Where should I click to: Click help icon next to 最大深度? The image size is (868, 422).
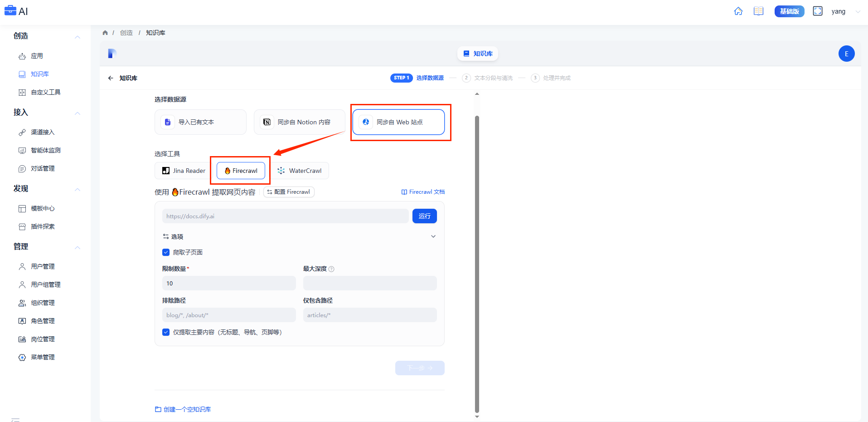click(331, 269)
